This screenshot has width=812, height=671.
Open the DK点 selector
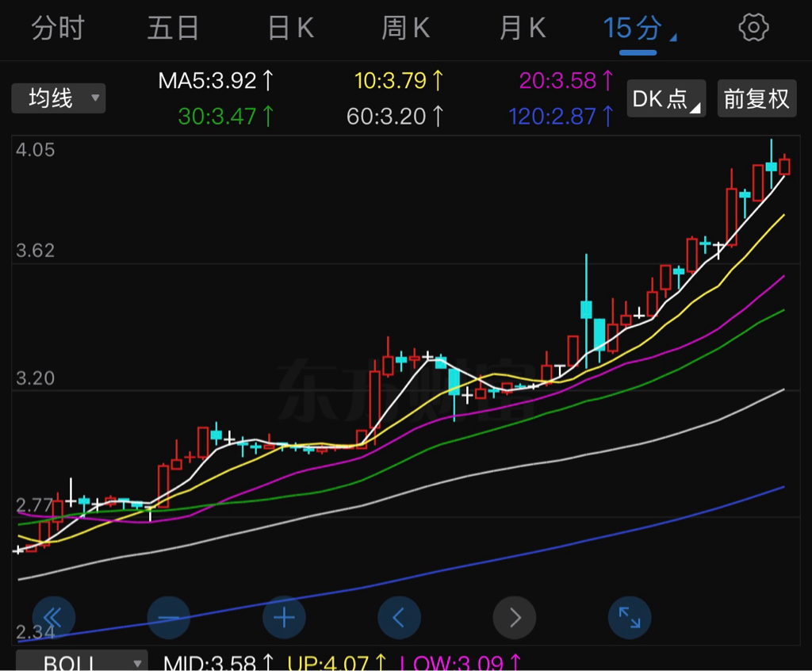point(666,98)
